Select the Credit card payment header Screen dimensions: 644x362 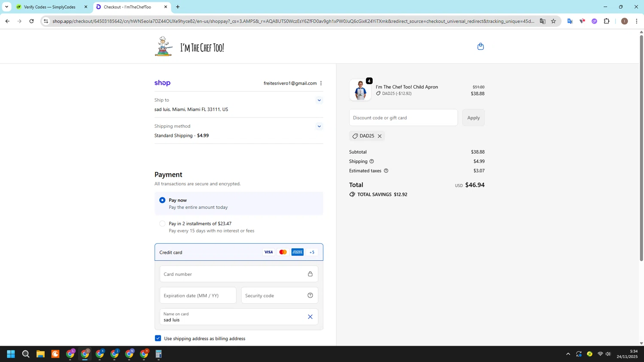click(239, 252)
